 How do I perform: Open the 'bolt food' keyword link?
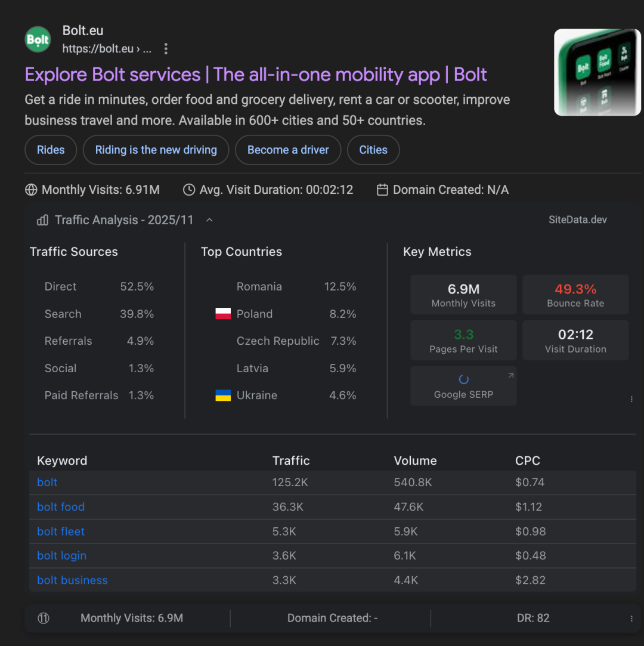tap(61, 507)
